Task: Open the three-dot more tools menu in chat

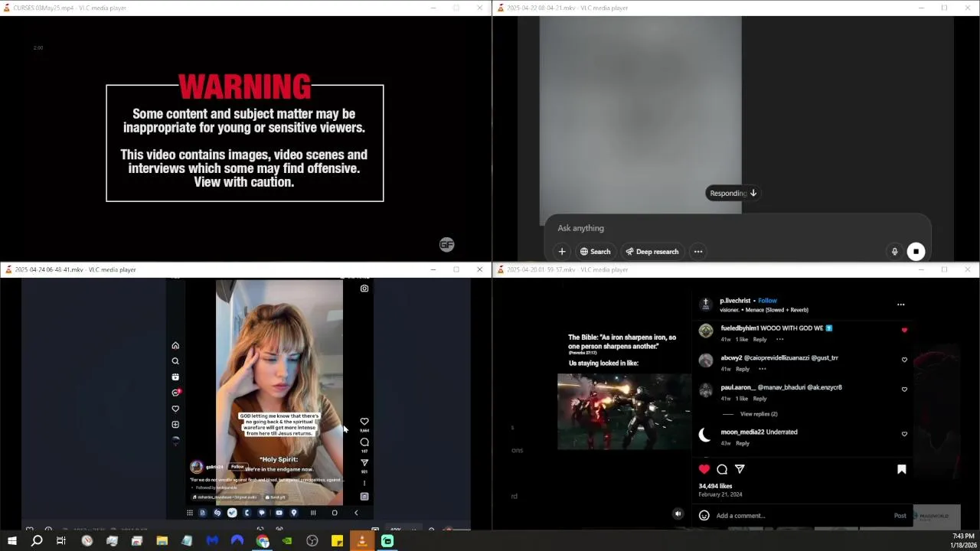Action: [698, 252]
